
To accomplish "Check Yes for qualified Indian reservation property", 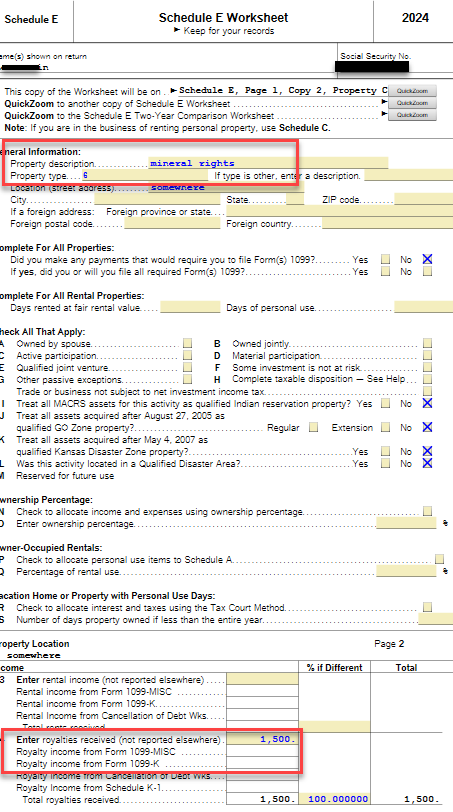I will point(385,403).
